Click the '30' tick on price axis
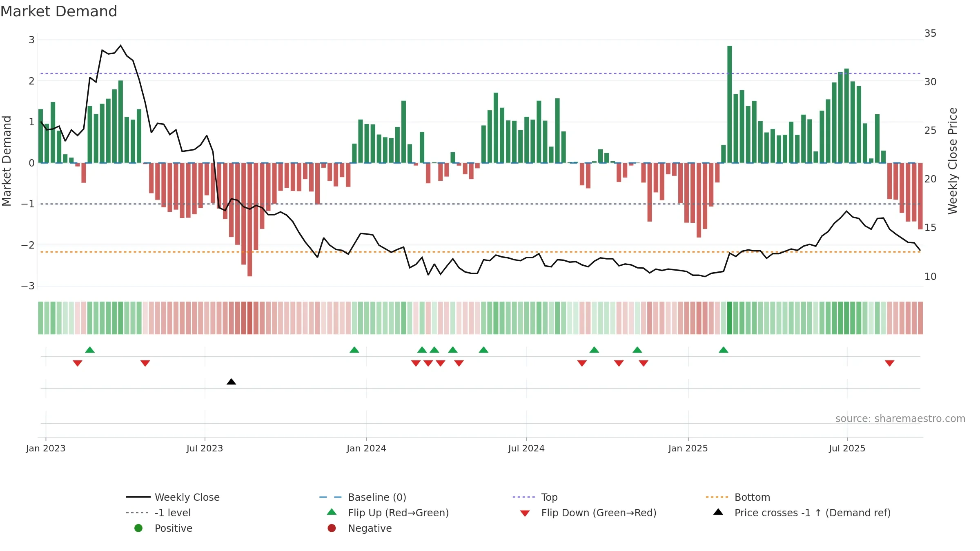980x551 pixels. tap(931, 82)
